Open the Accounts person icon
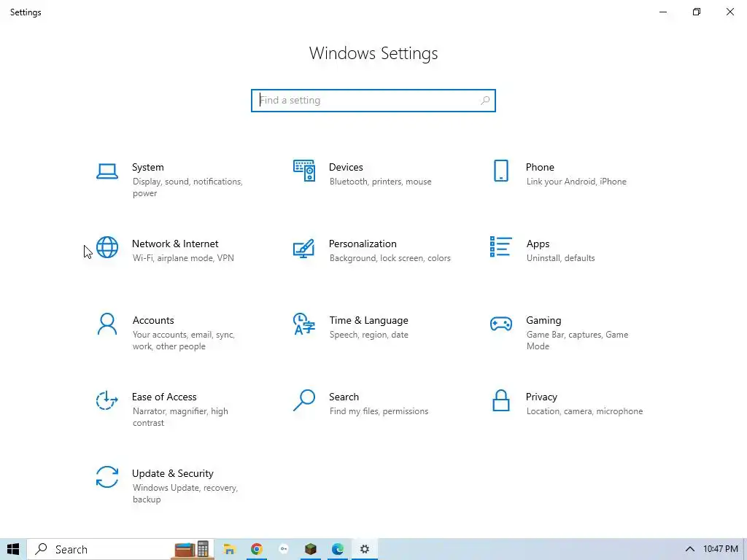Viewport: 747px width, 560px height. 107,324
